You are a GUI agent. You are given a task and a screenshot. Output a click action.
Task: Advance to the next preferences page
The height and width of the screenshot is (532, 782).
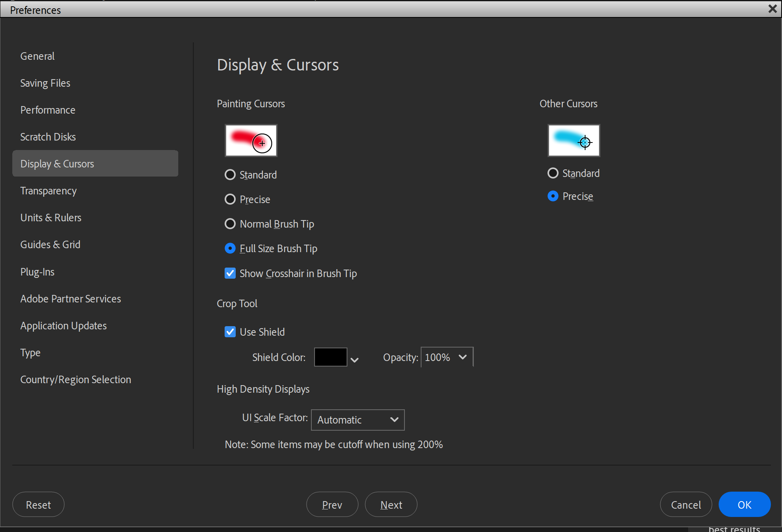pyautogui.click(x=391, y=504)
